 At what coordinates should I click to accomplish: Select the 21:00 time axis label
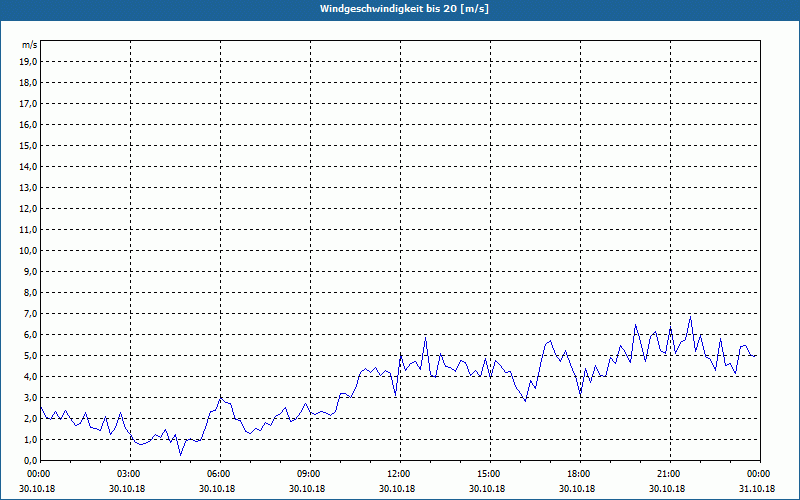click(668, 474)
